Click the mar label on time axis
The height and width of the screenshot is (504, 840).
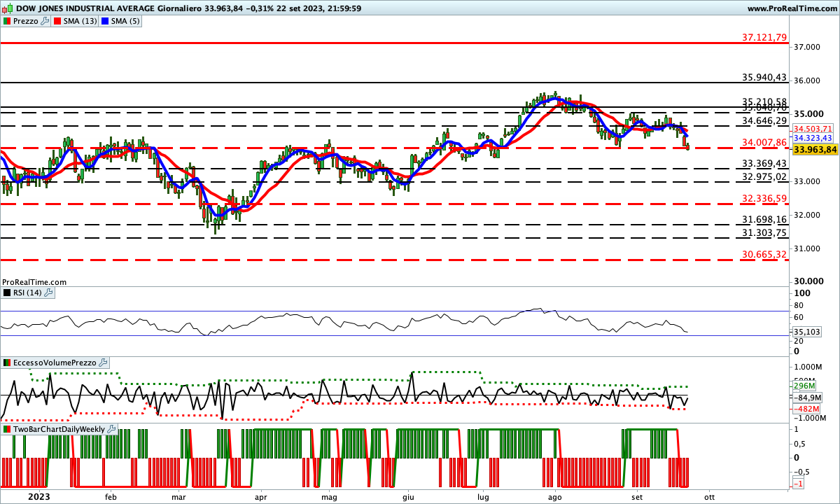point(178,496)
